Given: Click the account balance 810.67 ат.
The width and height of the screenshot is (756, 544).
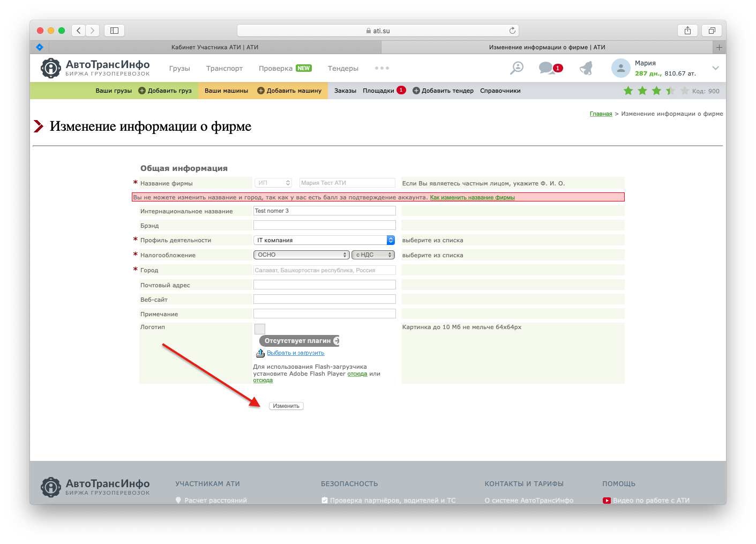Looking at the screenshot, I should tap(680, 73).
